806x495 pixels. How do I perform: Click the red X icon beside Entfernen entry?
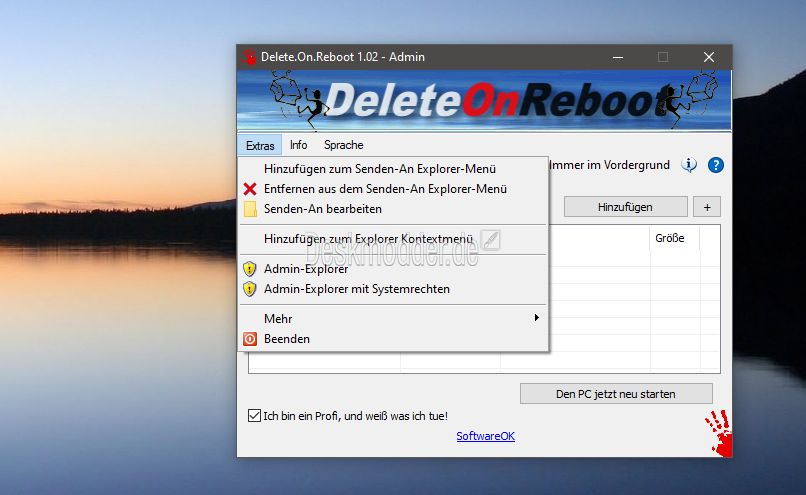pyautogui.click(x=250, y=189)
